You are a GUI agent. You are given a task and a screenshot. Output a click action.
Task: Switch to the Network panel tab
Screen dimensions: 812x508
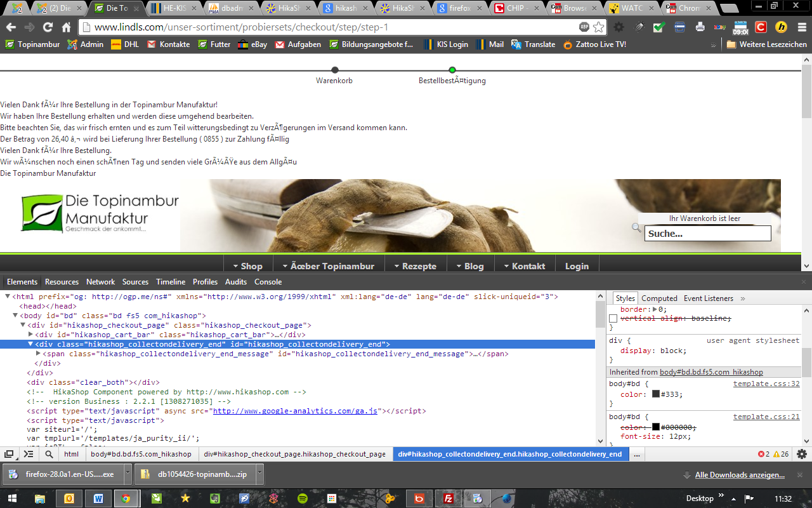click(101, 282)
